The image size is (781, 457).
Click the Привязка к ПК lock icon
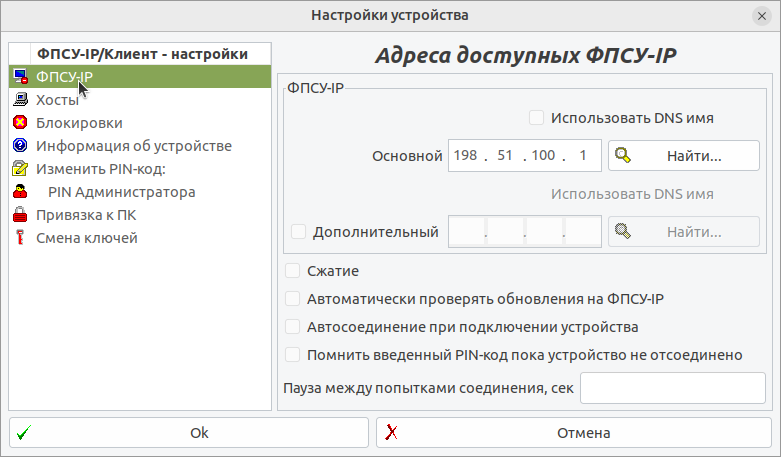[x=20, y=215]
